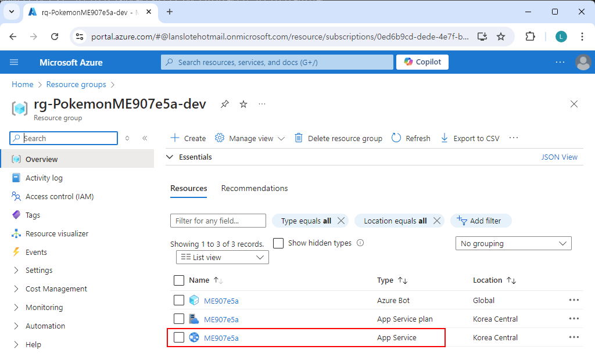Select the App Service plan row checkbox
Viewport: 595px width, 364px height.
pos(179,319)
